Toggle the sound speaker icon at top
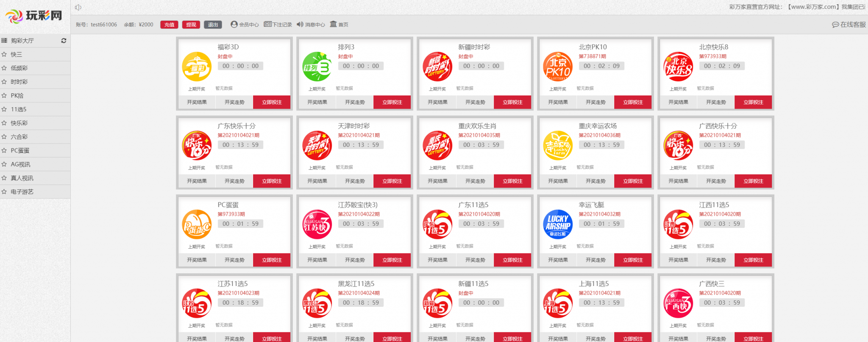 pyautogui.click(x=78, y=7)
